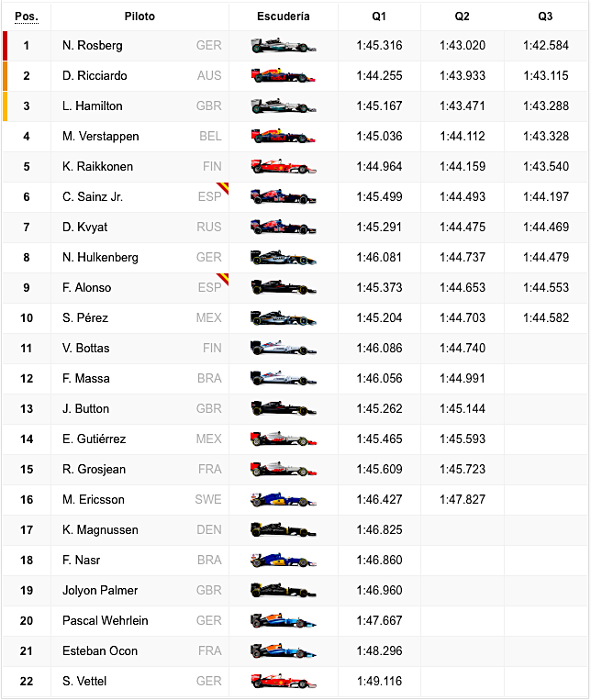This screenshot has height=700, width=591.
Task: Click Ericsson's Sauber car icon
Action: click(x=284, y=500)
